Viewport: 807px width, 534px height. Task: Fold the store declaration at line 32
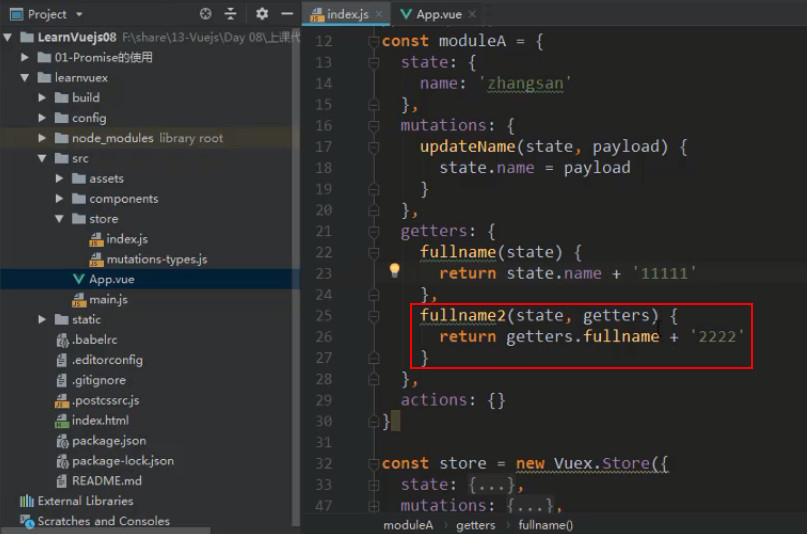[x=374, y=464]
